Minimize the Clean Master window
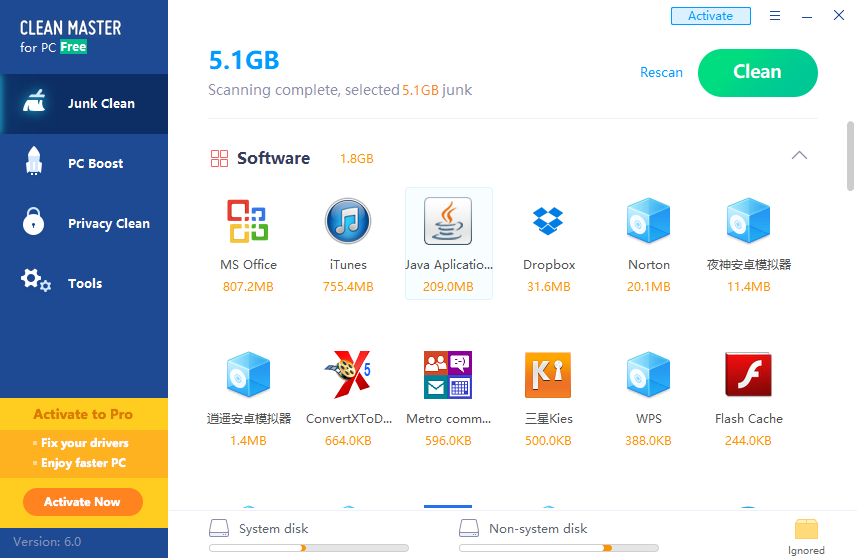The width and height of the screenshot is (857, 558). pyautogui.click(x=807, y=16)
